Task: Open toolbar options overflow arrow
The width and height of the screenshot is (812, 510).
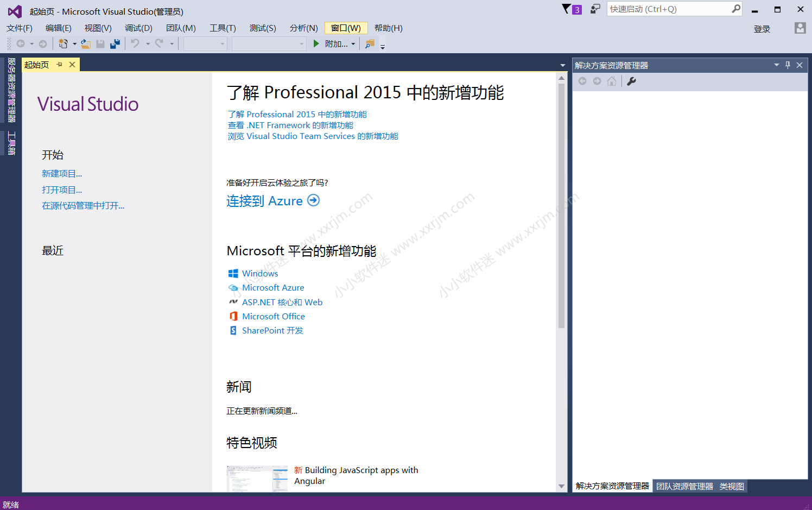Action: pos(383,47)
